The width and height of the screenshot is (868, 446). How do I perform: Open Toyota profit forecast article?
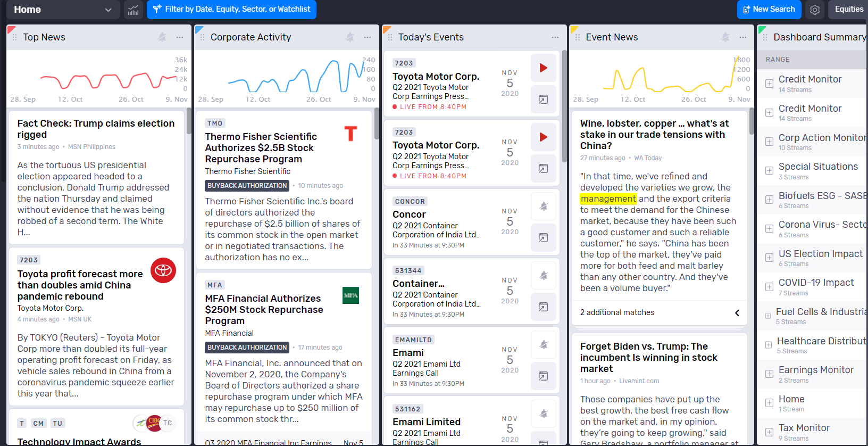tap(80, 285)
